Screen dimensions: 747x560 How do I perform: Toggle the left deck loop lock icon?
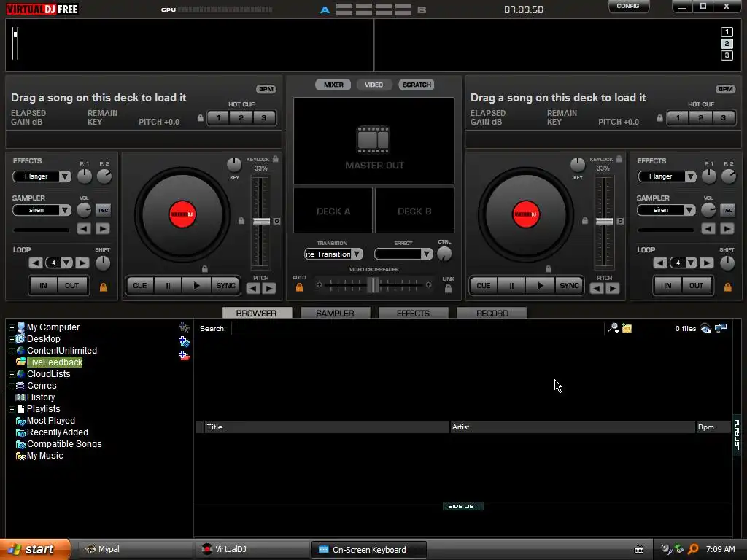[x=103, y=287]
